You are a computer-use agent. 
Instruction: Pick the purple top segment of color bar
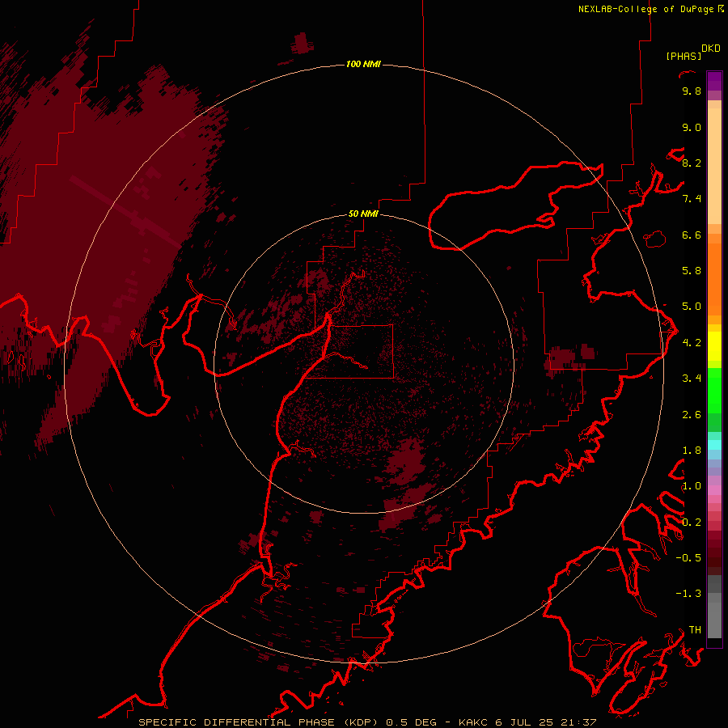pyautogui.click(x=714, y=81)
